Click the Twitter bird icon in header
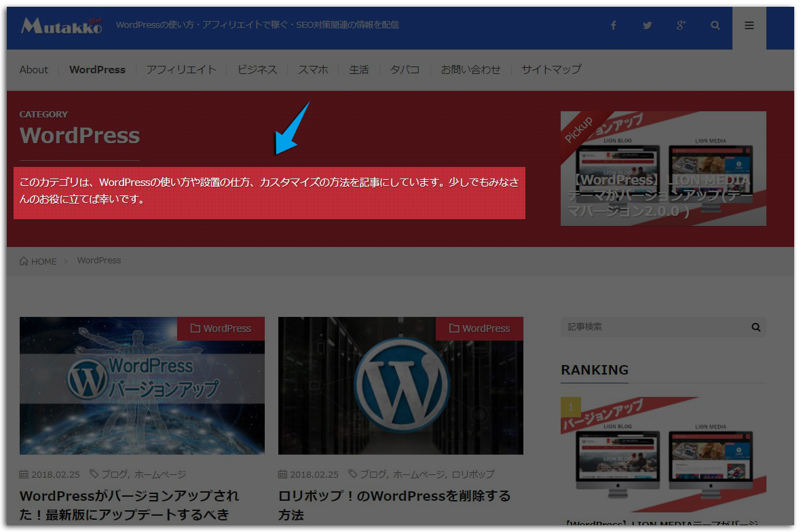 pyautogui.click(x=647, y=25)
